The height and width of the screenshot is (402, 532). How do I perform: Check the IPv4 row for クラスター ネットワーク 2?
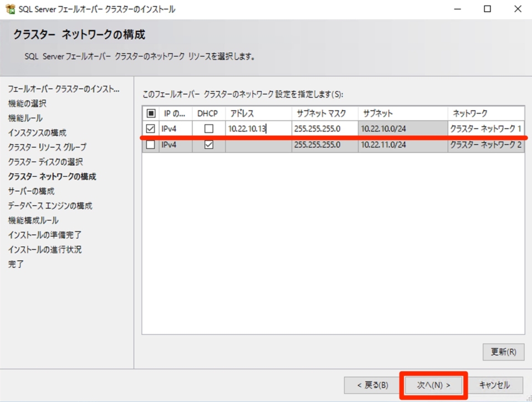150,145
